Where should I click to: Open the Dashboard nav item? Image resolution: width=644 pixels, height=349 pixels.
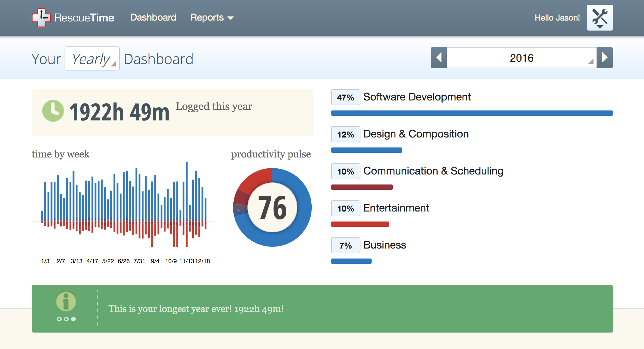point(153,17)
